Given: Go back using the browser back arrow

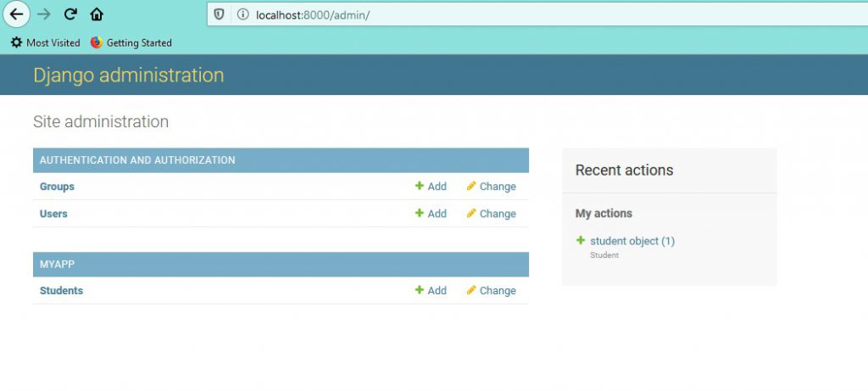Looking at the screenshot, I should point(17,14).
